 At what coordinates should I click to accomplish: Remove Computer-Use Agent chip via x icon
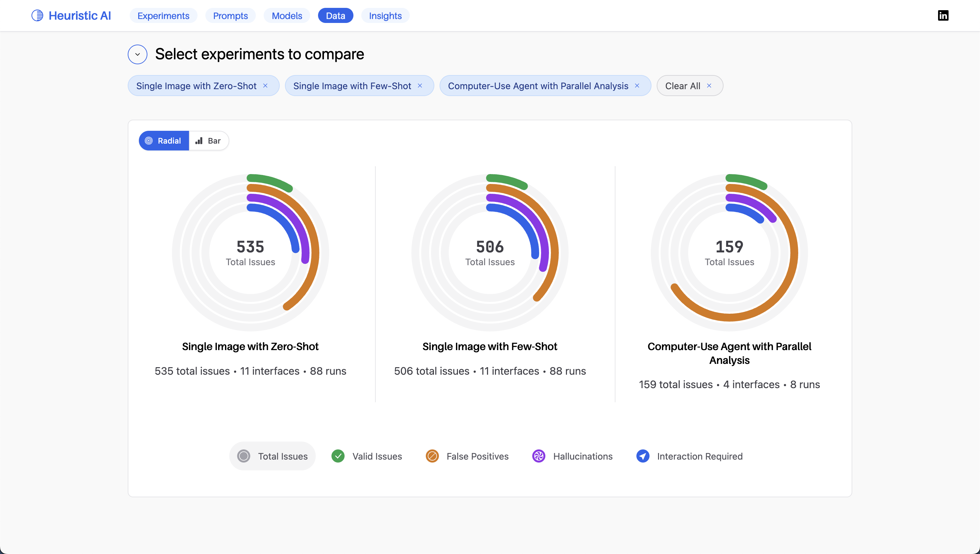click(x=637, y=86)
